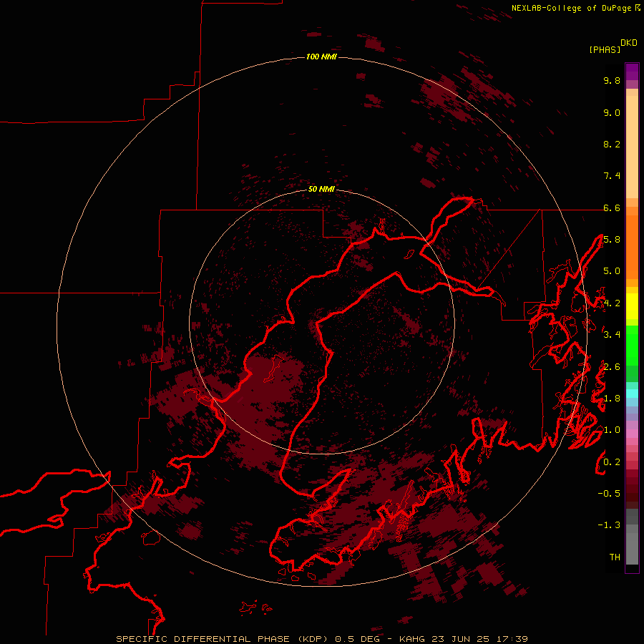
Task: Click the -1.3 legend value
Action: point(609,525)
